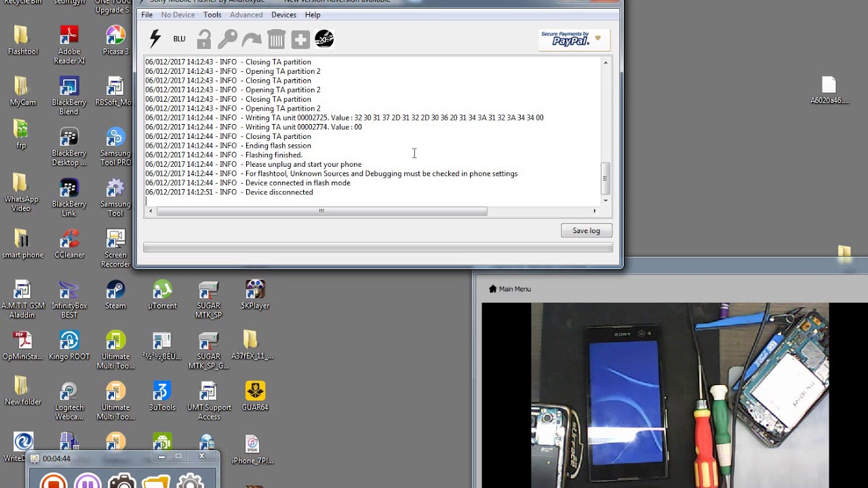Viewport: 868px width, 488px height.
Task: Click the log scroll-up arrow
Action: pyautogui.click(x=606, y=62)
